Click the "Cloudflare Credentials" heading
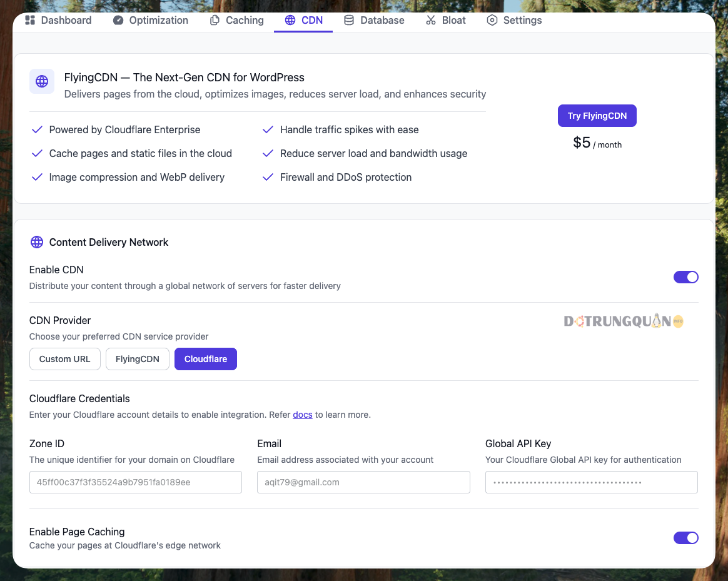Viewport: 728px width, 581px height. [79, 398]
